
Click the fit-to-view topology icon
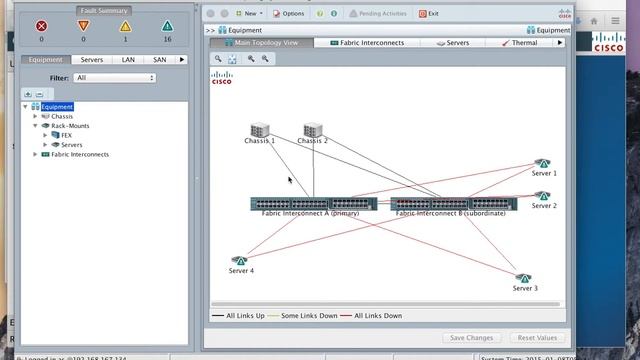(x=232, y=59)
